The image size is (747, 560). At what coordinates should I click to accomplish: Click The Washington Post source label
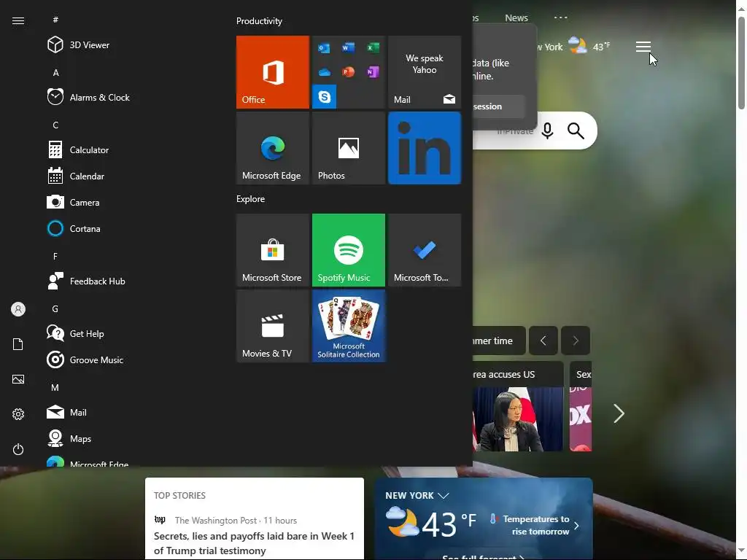pos(215,521)
